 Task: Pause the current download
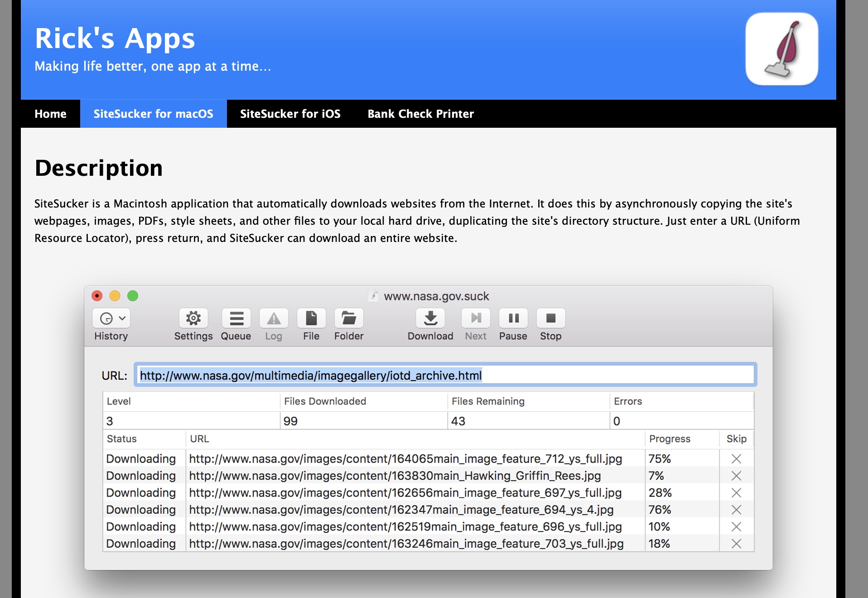click(513, 318)
